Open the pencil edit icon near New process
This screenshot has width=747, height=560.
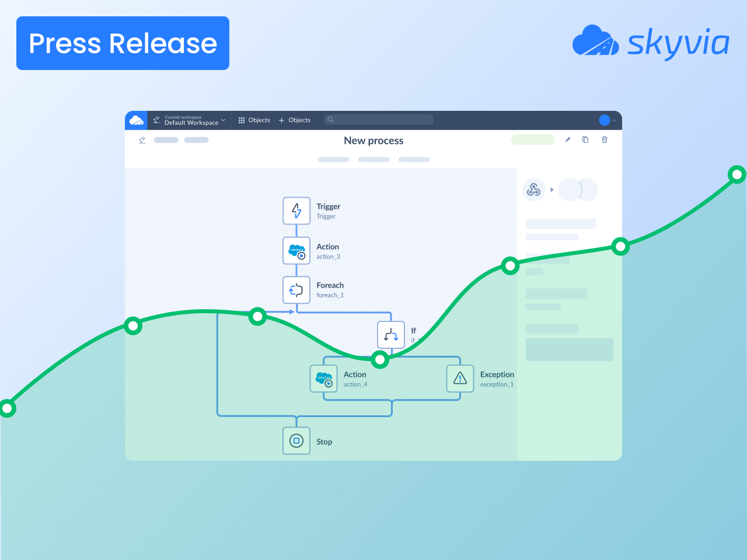(x=567, y=139)
